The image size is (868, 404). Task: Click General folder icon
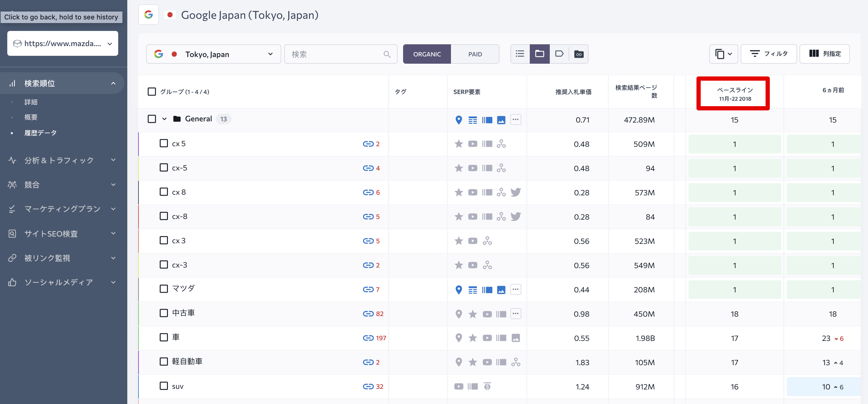pyautogui.click(x=177, y=119)
